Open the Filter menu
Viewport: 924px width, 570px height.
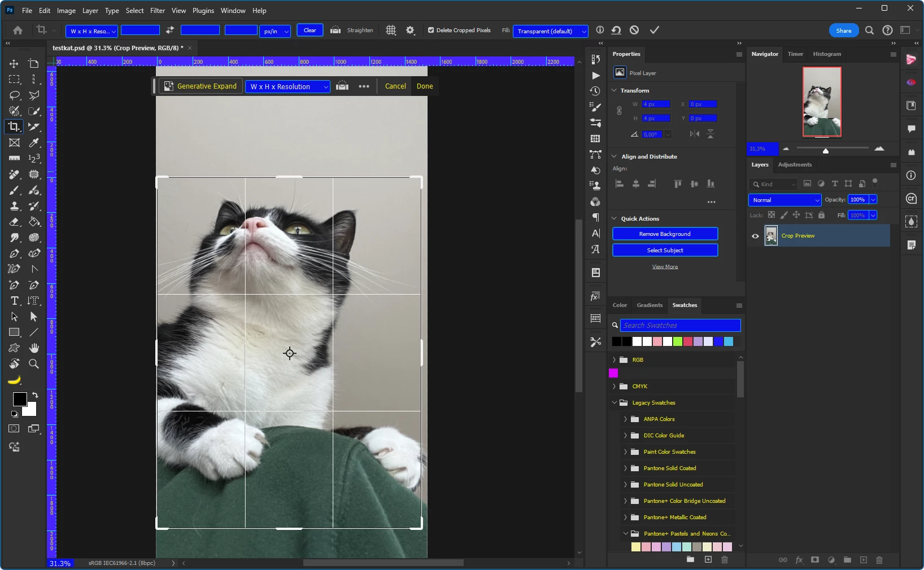(158, 10)
